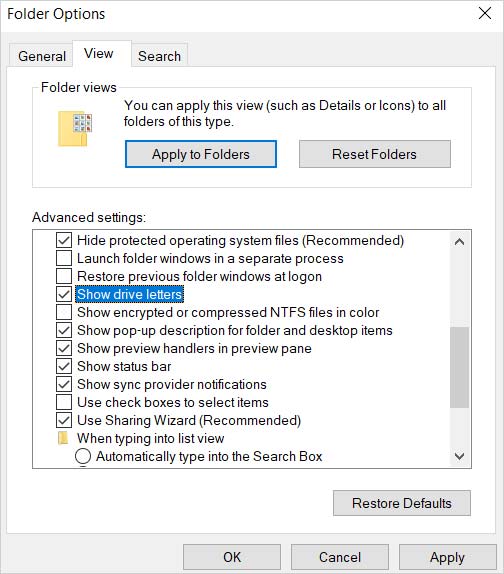Select Automatically type into the Search Box

point(83,456)
